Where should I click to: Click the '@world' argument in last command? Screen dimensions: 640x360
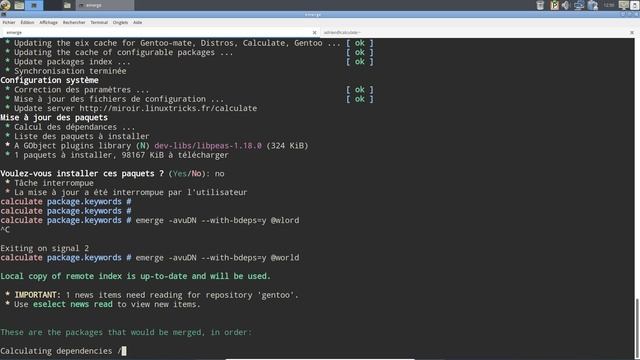[x=285, y=258]
